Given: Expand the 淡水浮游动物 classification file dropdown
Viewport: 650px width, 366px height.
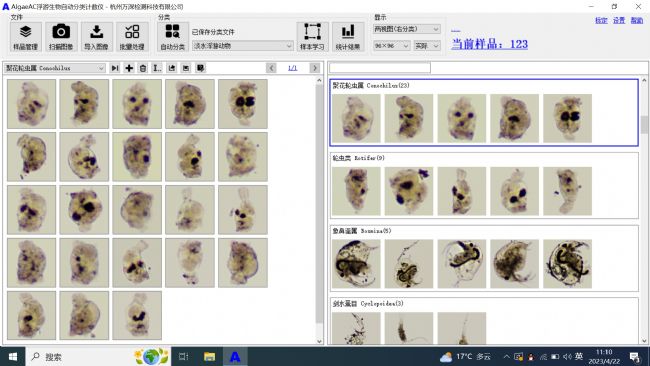Looking at the screenshot, I should (243, 46).
